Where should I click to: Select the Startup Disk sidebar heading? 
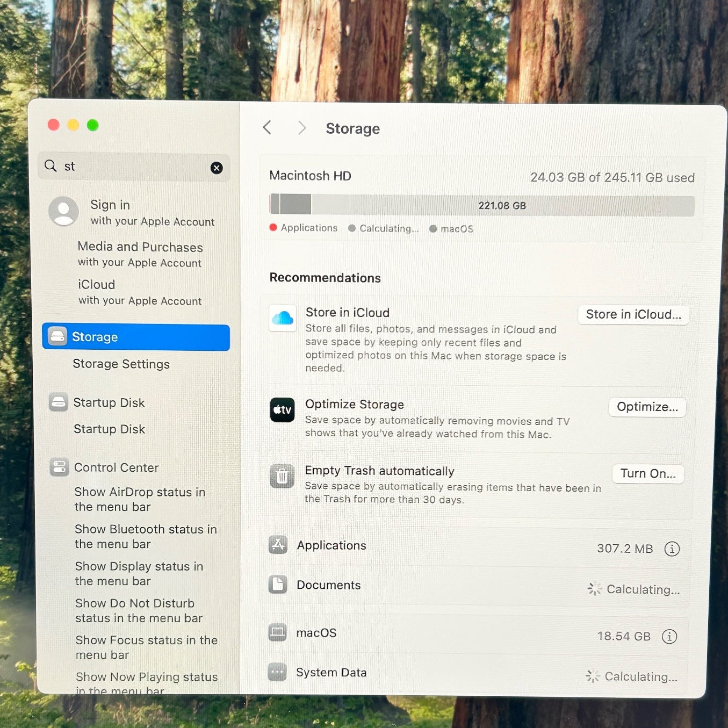[x=109, y=402]
